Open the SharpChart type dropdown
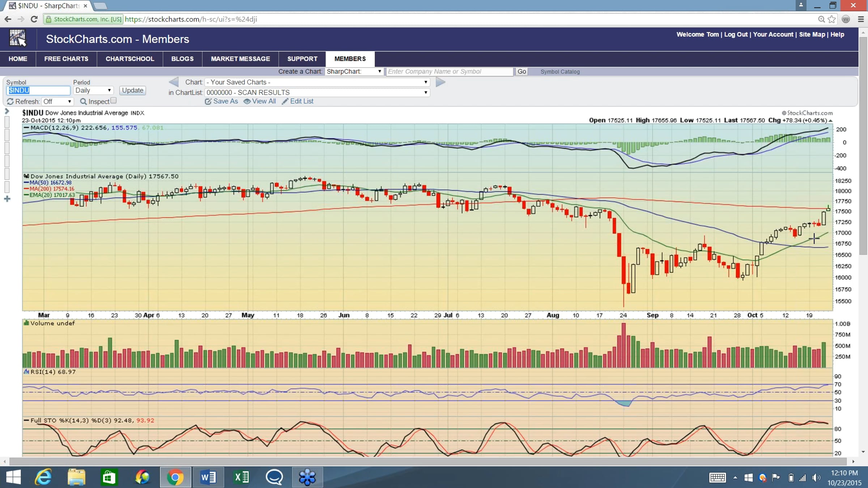Viewport: 868px width, 488px height. [354, 72]
